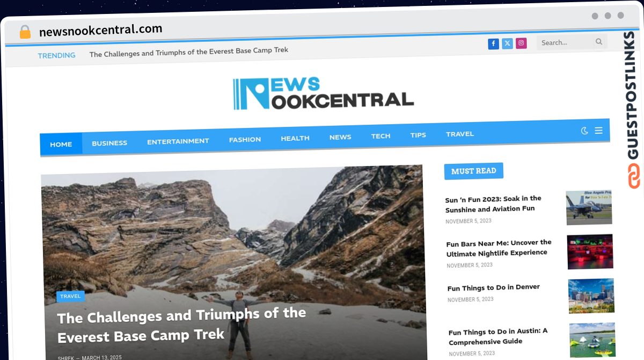Screen dimensions: 644x360
Task: Click Fun Things to Do in Austin thumbnail
Action: click(x=592, y=340)
